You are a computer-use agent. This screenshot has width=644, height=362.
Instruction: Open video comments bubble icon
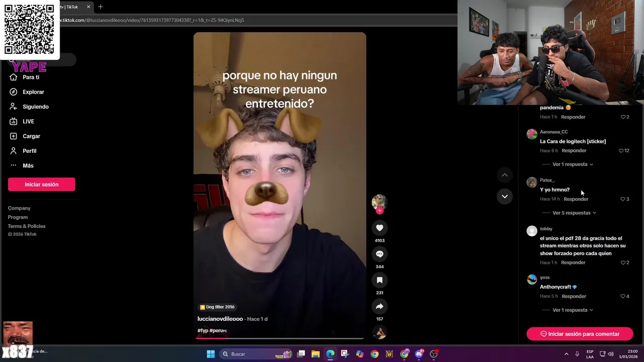click(x=379, y=254)
